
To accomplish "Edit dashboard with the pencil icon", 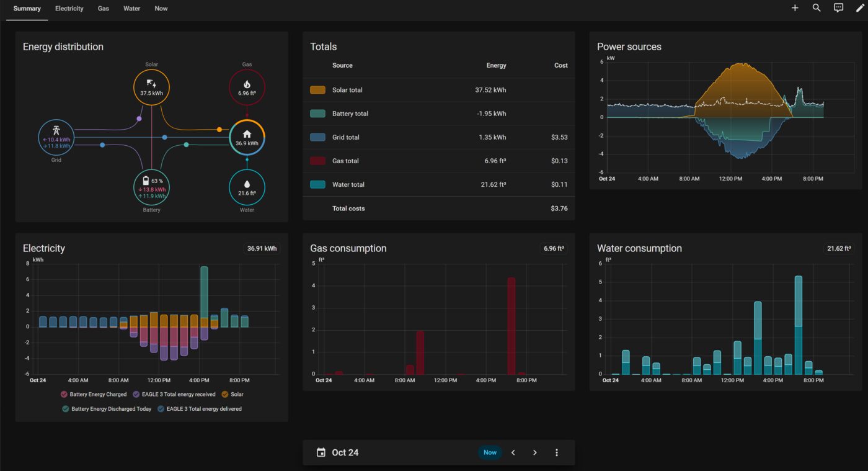I will pos(860,8).
